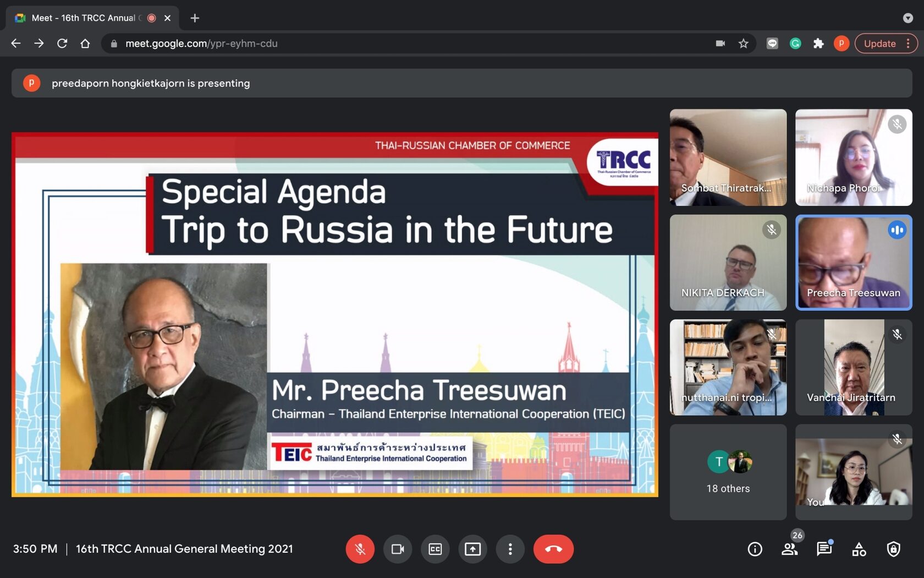Viewport: 924px width, 578px height.
Task: Select nutthanai.ni video tile
Action: pos(728,367)
